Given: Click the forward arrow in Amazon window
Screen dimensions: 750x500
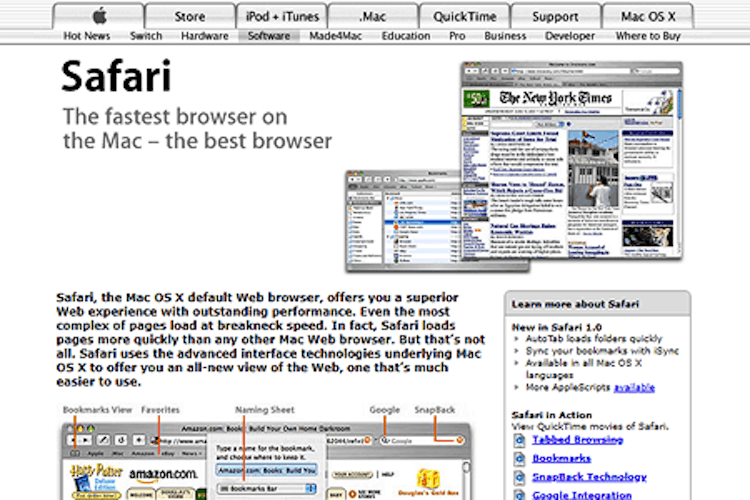Looking at the screenshot, I should (x=87, y=440).
